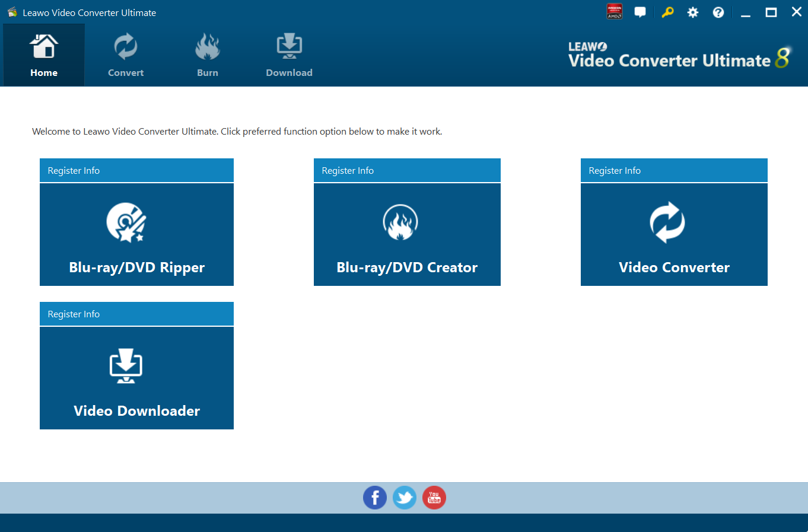The height and width of the screenshot is (532, 808).
Task: Open the Download tab
Action: pos(289,55)
